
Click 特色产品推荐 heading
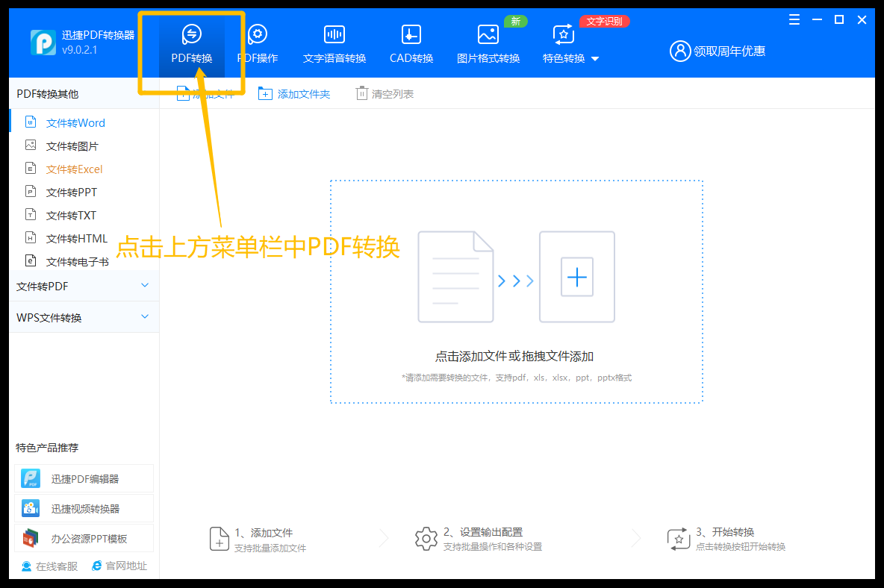tap(47, 448)
